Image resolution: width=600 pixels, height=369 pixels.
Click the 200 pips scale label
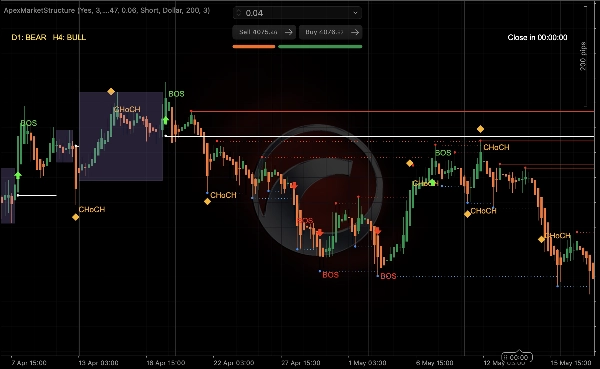(x=583, y=56)
